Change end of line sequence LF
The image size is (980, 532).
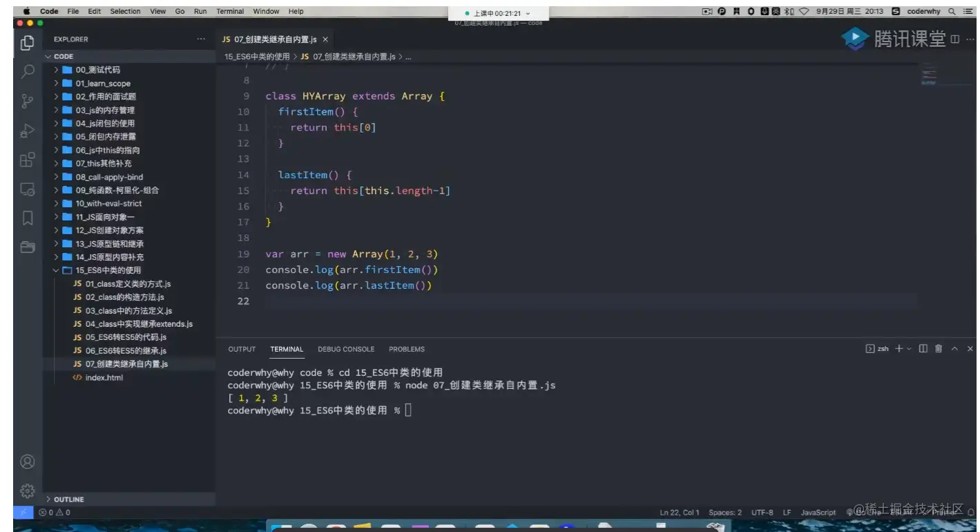787,513
